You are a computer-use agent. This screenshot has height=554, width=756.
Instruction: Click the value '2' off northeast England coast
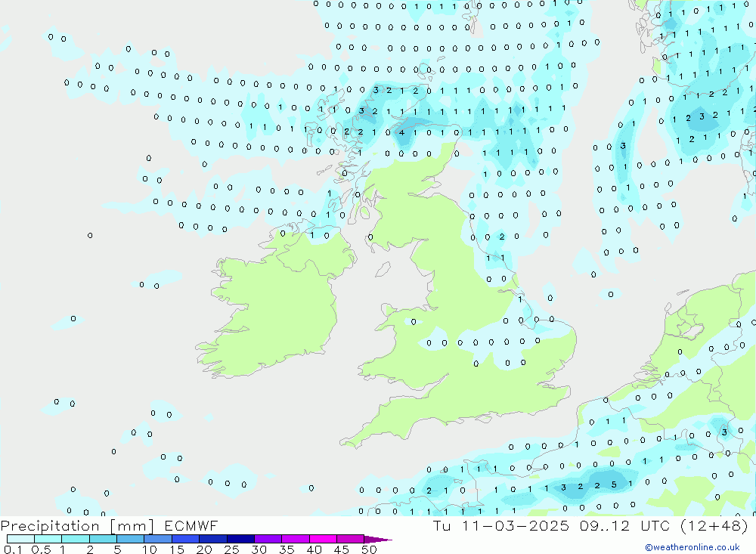point(502,237)
